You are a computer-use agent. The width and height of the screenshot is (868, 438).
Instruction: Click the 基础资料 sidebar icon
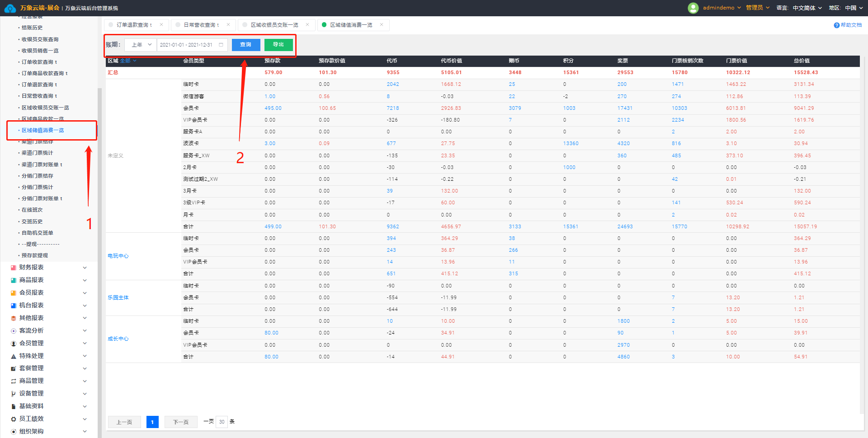pos(14,406)
